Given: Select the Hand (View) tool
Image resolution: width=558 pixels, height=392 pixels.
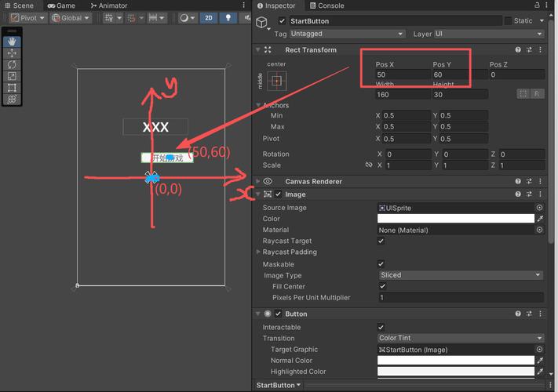Looking at the screenshot, I should [13, 41].
